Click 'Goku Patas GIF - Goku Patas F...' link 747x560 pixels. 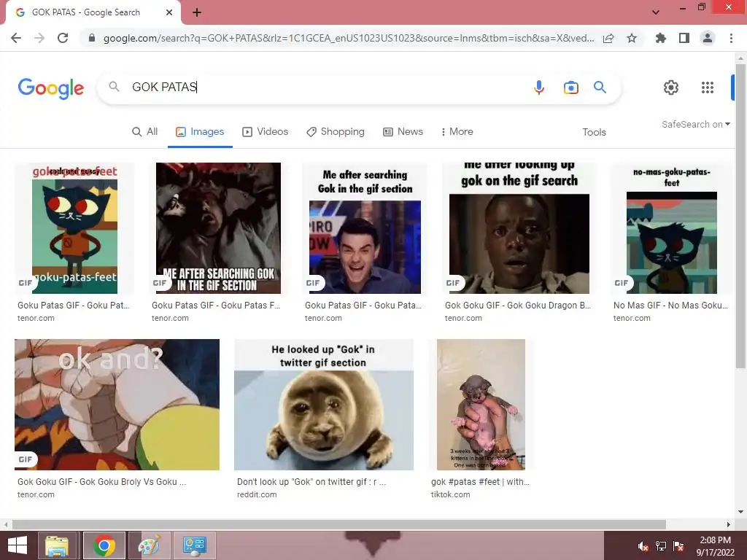[x=216, y=306]
